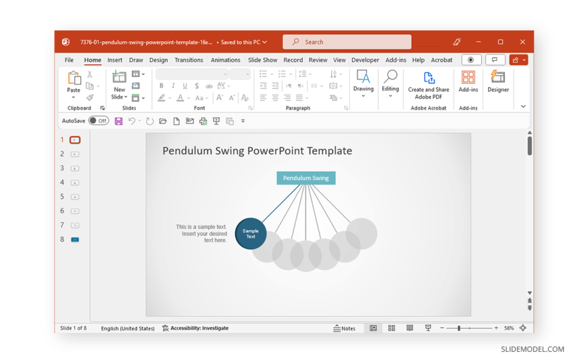Click the Cut scissors icon
Viewport: 588px width, 364px height.
pyautogui.click(x=90, y=74)
